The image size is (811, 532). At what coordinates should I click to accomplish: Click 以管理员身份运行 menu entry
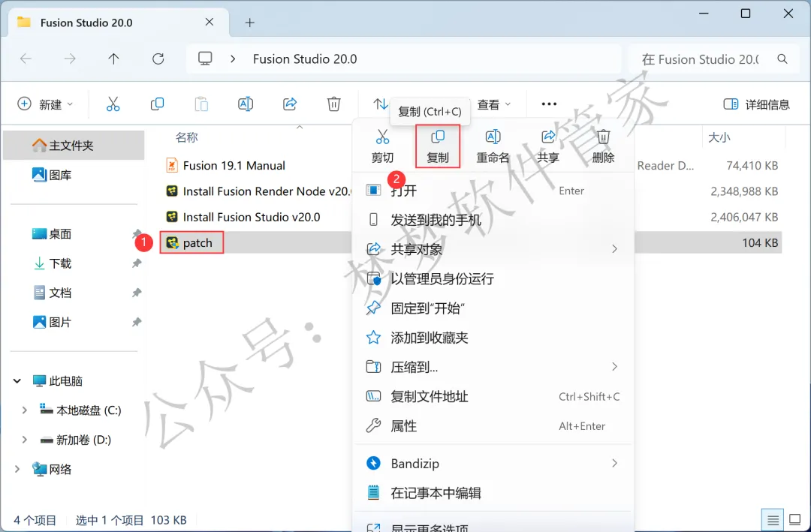(493, 278)
